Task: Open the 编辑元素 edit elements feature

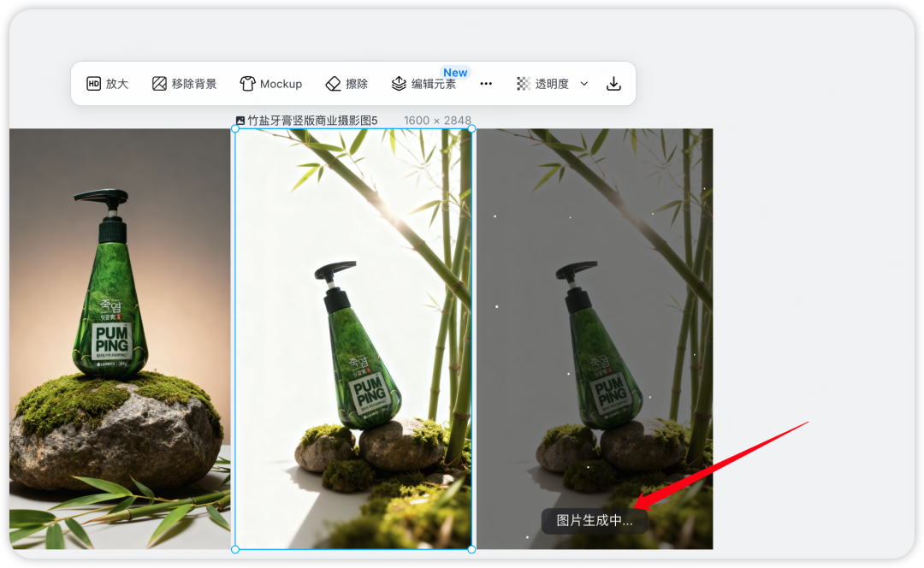Action: (x=423, y=84)
